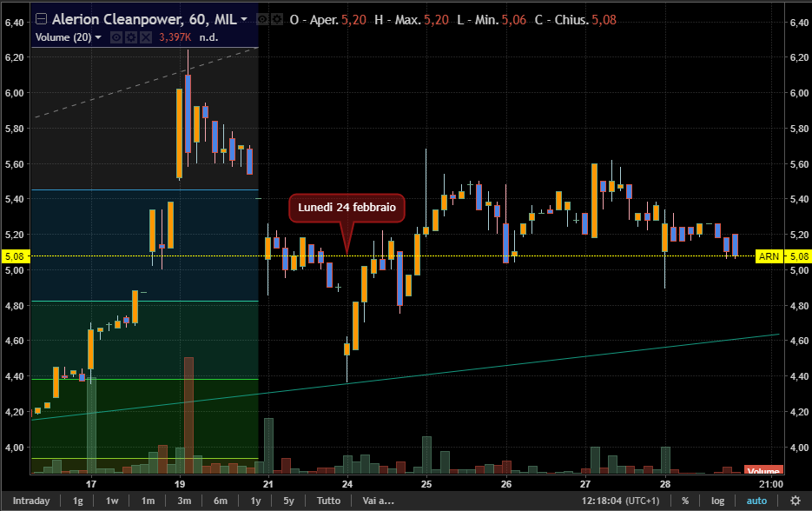Open the 'Vai a...' go-to-date dialog
812x511 pixels.
[378, 501]
